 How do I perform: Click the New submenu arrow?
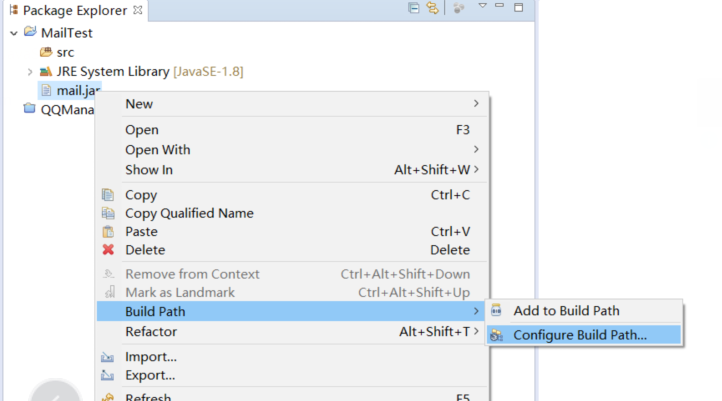tap(476, 104)
